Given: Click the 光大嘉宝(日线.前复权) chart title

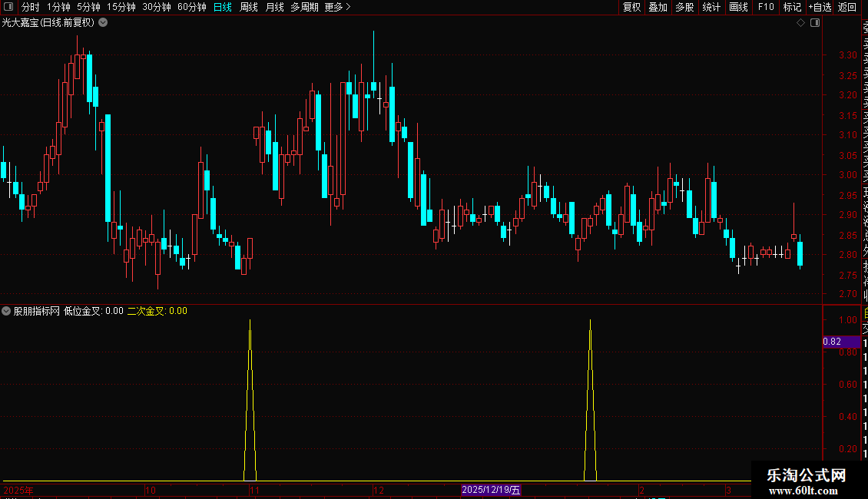Looking at the screenshot, I should coord(48,23).
